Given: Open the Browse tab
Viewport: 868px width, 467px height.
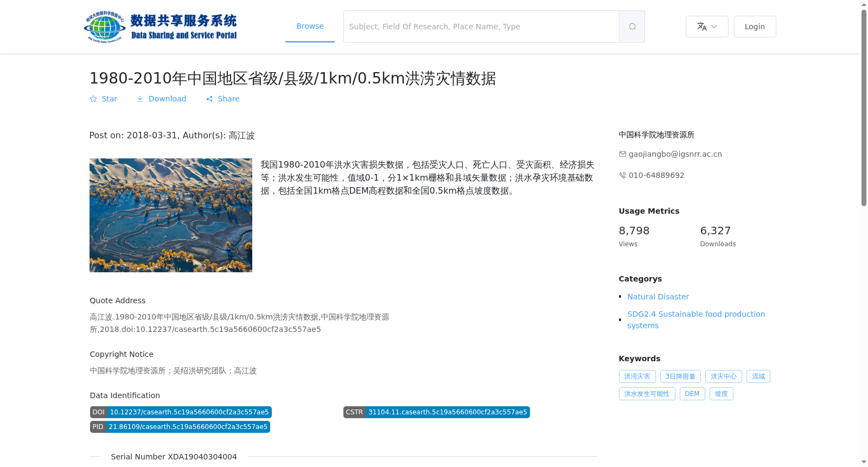Looking at the screenshot, I should tap(310, 26).
